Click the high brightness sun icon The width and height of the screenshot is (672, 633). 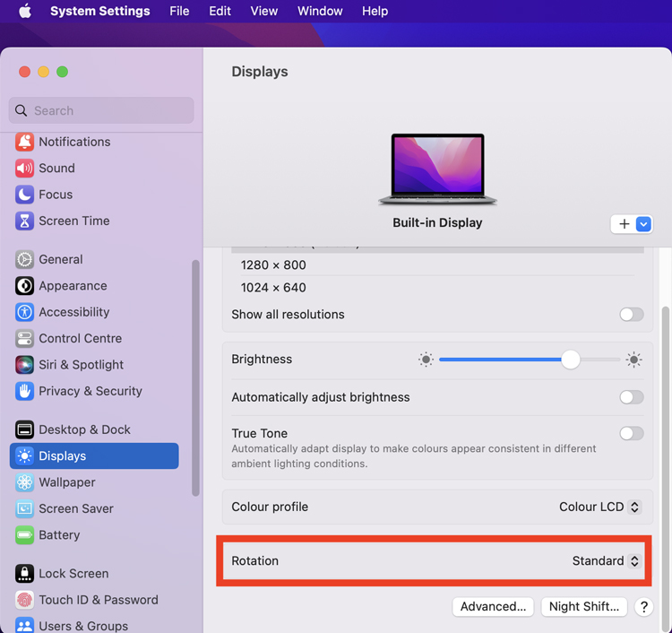click(633, 360)
